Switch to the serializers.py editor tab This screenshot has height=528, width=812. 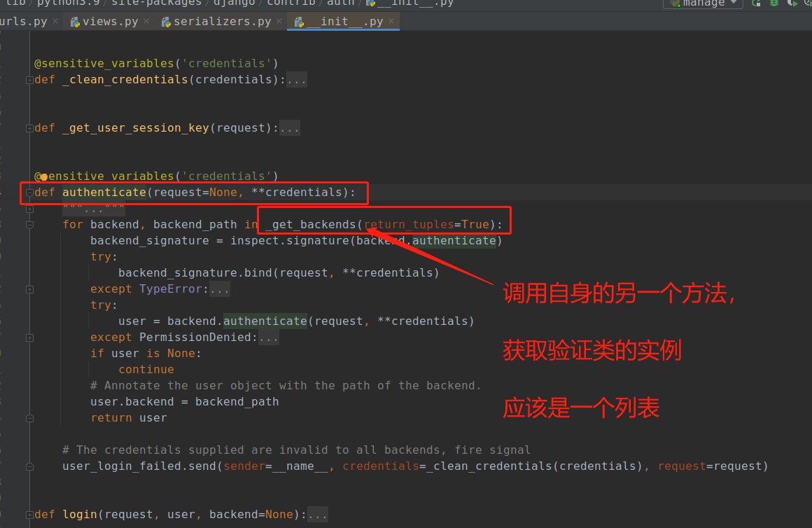tap(222, 21)
